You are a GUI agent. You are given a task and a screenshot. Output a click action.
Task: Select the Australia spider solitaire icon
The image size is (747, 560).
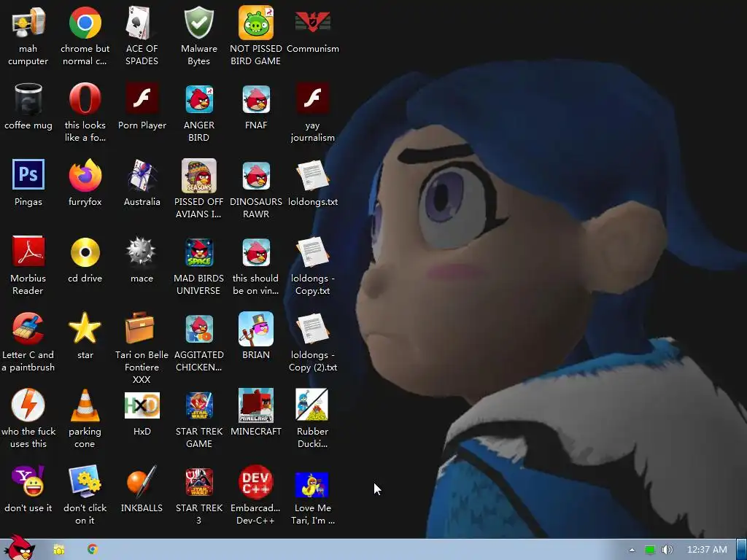click(x=142, y=176)
